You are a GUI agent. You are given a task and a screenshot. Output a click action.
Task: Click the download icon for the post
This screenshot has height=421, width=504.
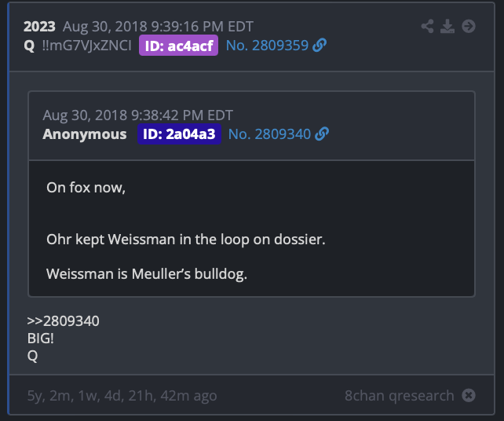click(447, 27)
